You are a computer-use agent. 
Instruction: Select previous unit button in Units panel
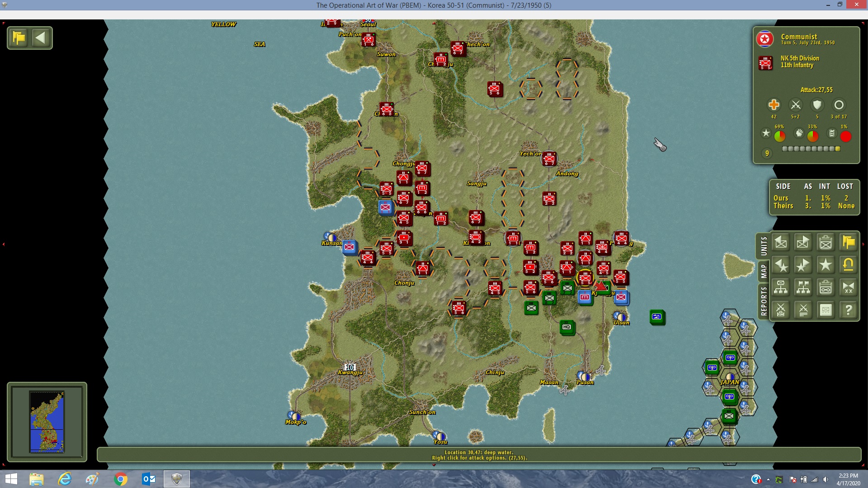(x=781, y=243)
